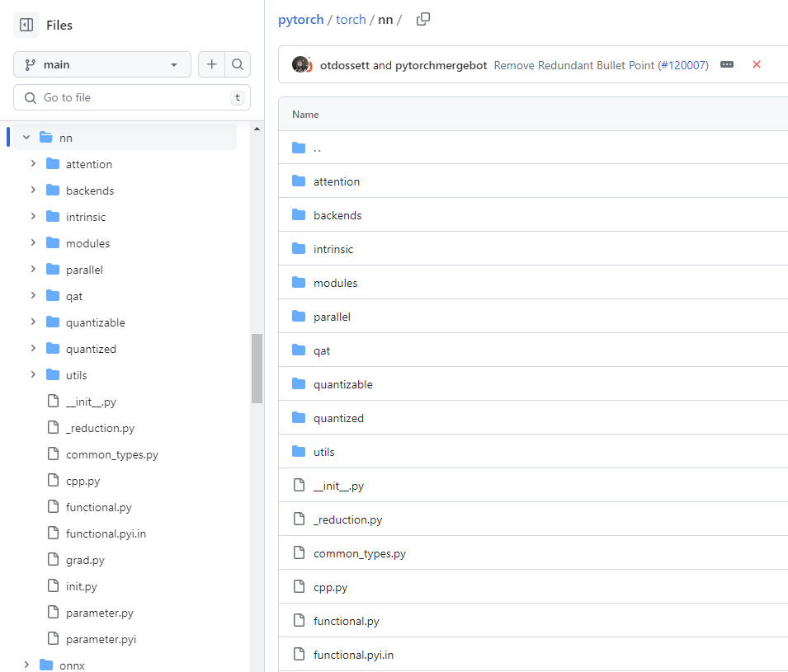Open backends folder in the main list
This screenshot has height=672, width=788.
337,215
